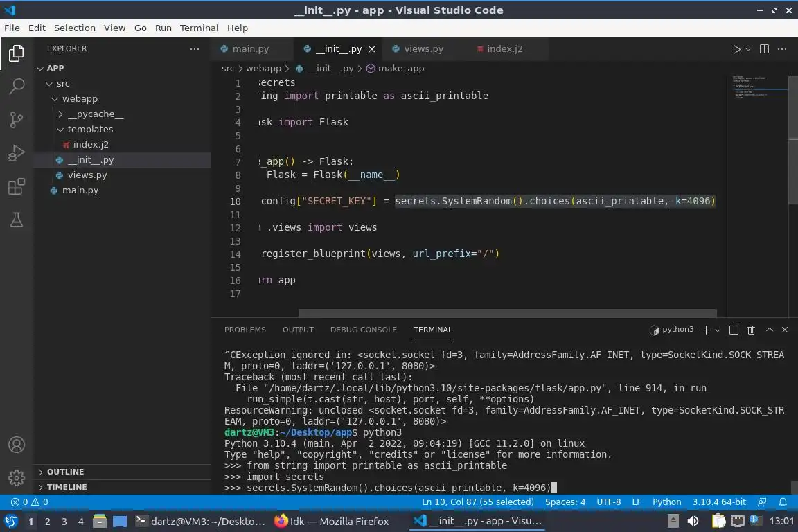Open editor More Actions ellipsis
The image size is (798, 532).
click(782, 49)
